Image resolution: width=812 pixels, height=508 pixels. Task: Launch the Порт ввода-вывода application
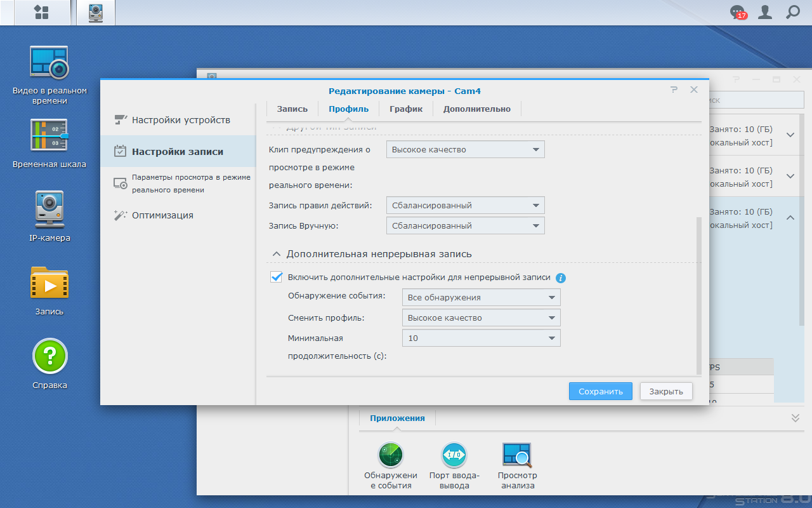point(454,466)
